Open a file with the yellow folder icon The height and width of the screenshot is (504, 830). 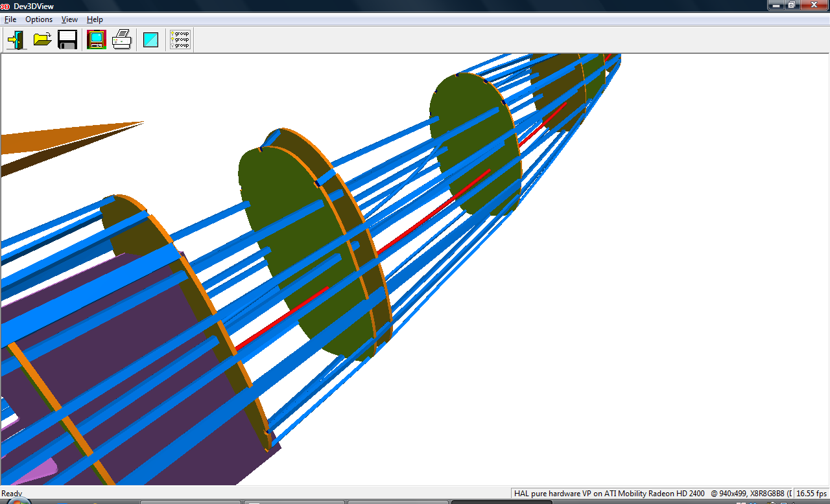point(42,40)
